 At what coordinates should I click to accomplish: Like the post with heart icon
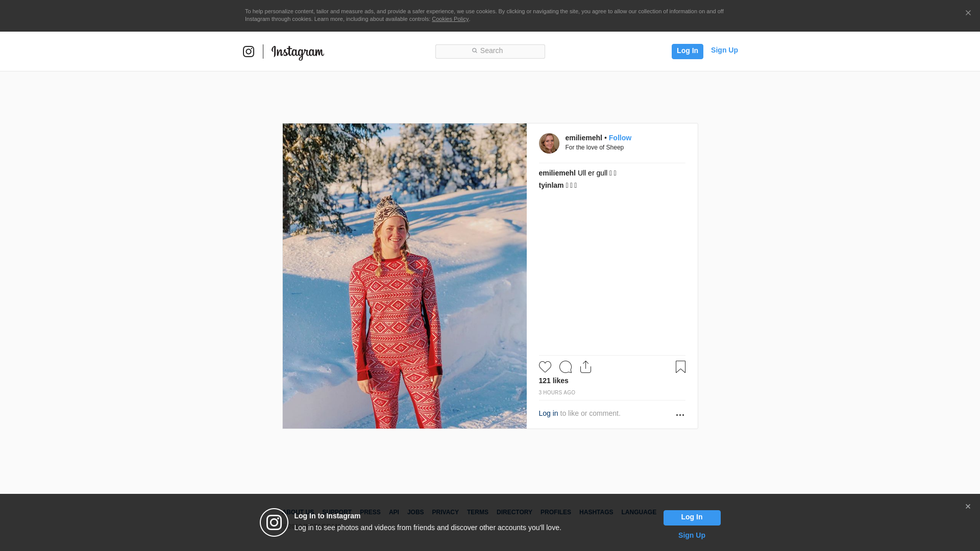click(545, 367)
